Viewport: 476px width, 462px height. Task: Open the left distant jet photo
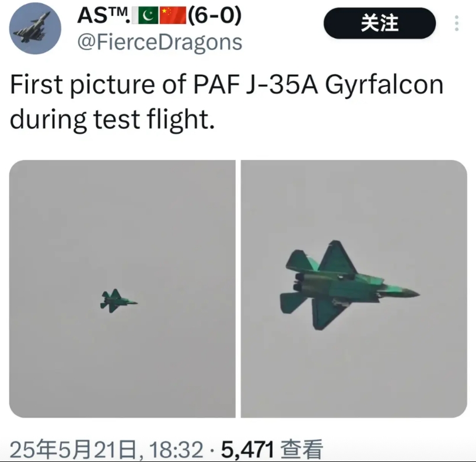(123, 289)
